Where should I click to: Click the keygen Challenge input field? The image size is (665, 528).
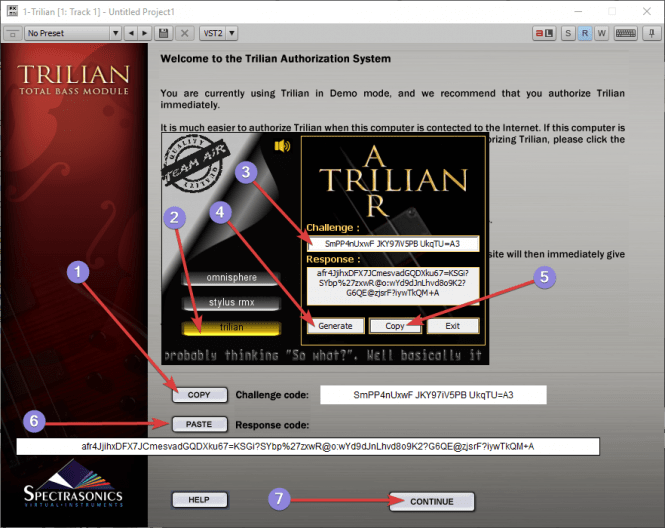(393, 244)
